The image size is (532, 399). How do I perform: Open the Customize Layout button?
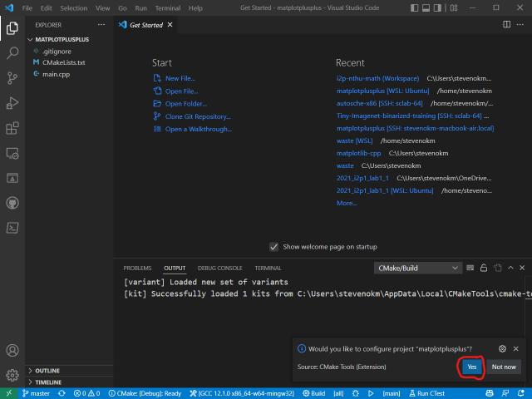pos(454,7)
